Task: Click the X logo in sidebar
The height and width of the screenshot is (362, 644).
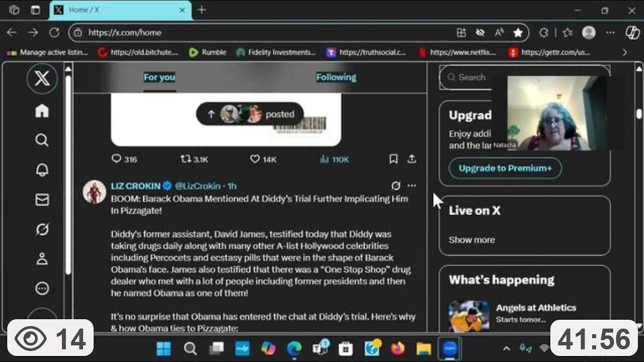Action: pos(42,79)
